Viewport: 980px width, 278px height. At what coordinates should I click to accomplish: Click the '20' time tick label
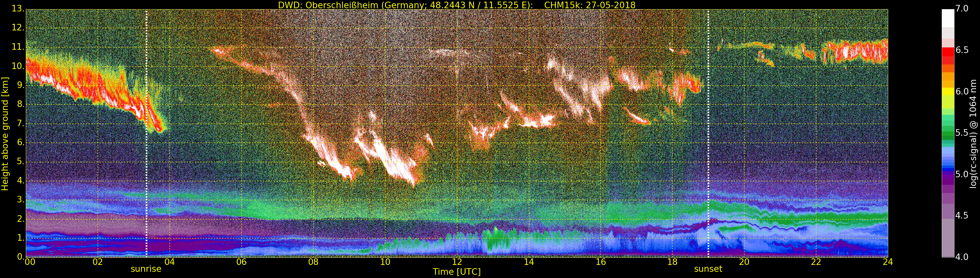pyautogui.click(x=744, y=262)
